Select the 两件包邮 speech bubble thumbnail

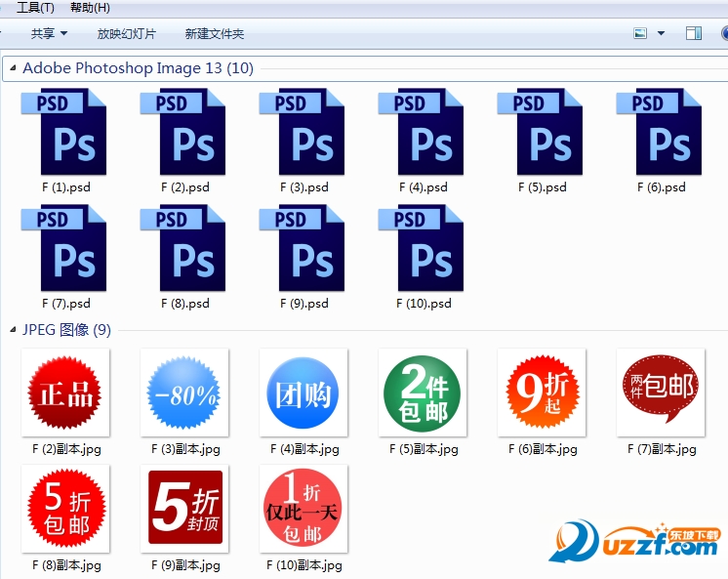tap(661, 393)
